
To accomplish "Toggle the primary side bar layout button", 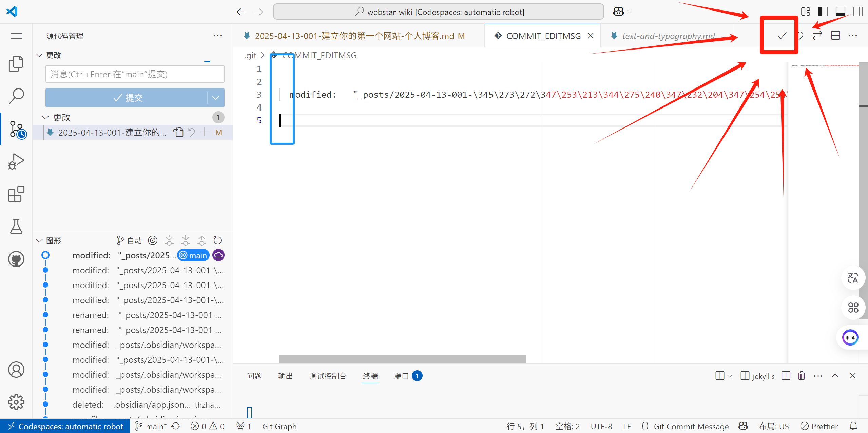I will pyautogui.click(x=823, y=12).
